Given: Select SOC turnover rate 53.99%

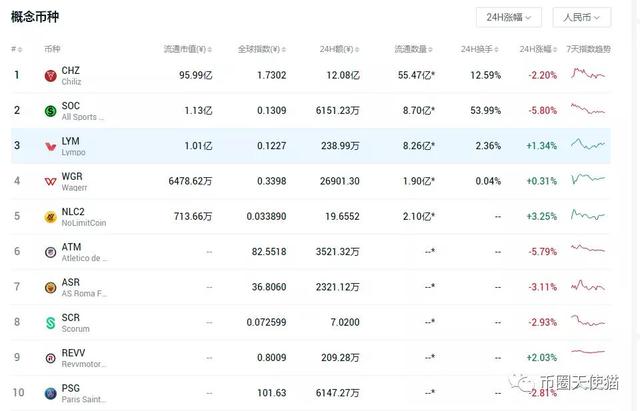Looking at the screenshot, I should (x=485, y=111).
